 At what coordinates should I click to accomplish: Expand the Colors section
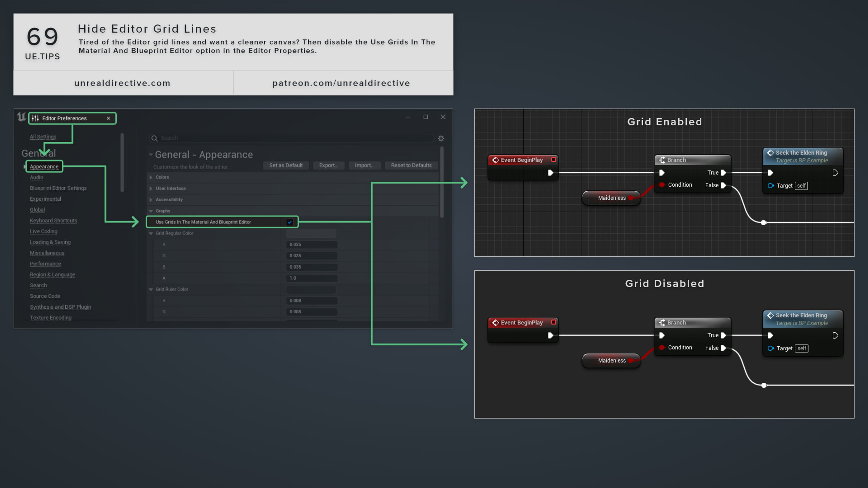tap(151, 177)
